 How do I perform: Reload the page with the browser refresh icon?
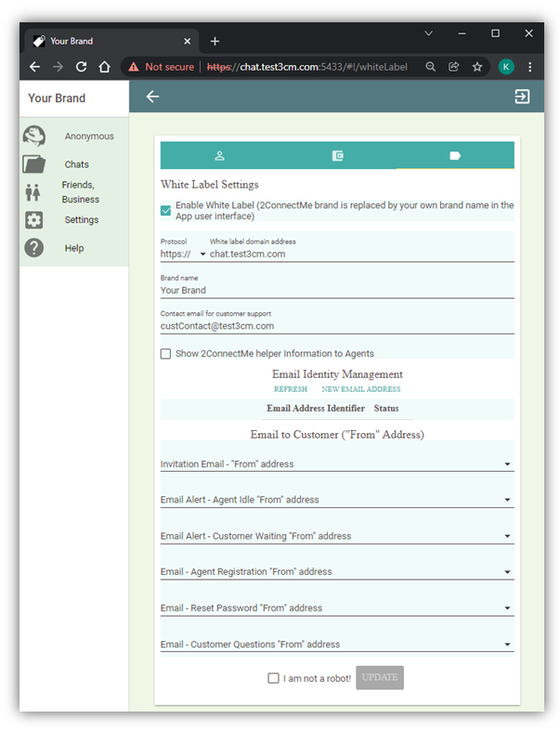(81, 67)
